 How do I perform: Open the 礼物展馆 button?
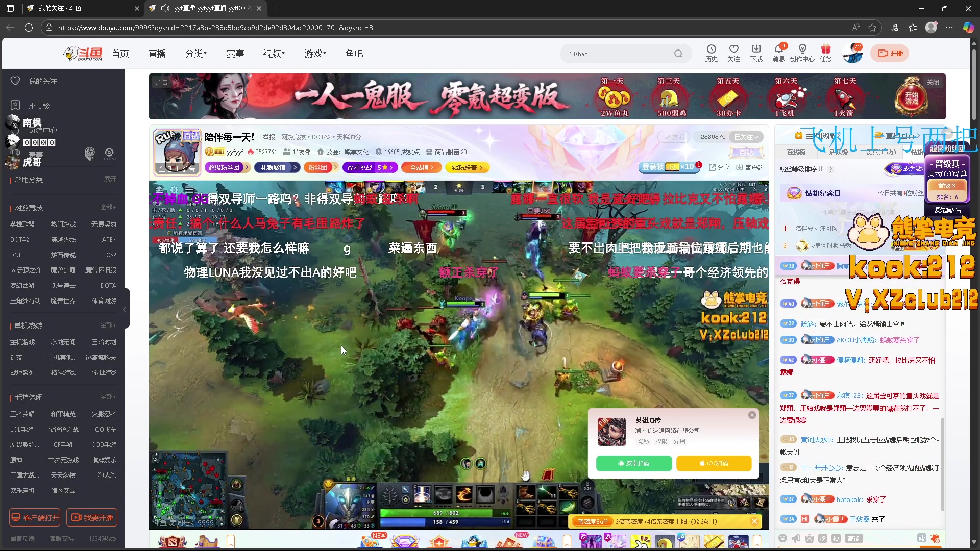(277, 167)
